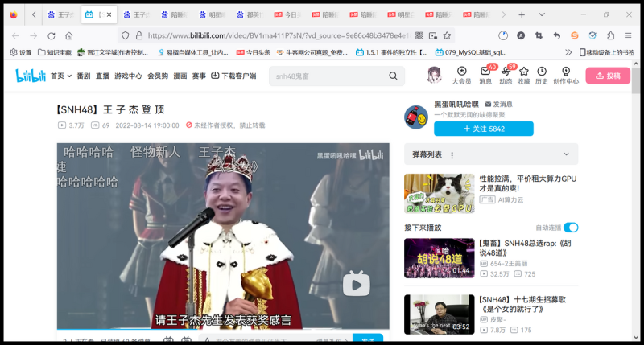Open the 番剧 menu item
Image resolution: width=644 pixels, height=345 pixels.
coord(83,76)
